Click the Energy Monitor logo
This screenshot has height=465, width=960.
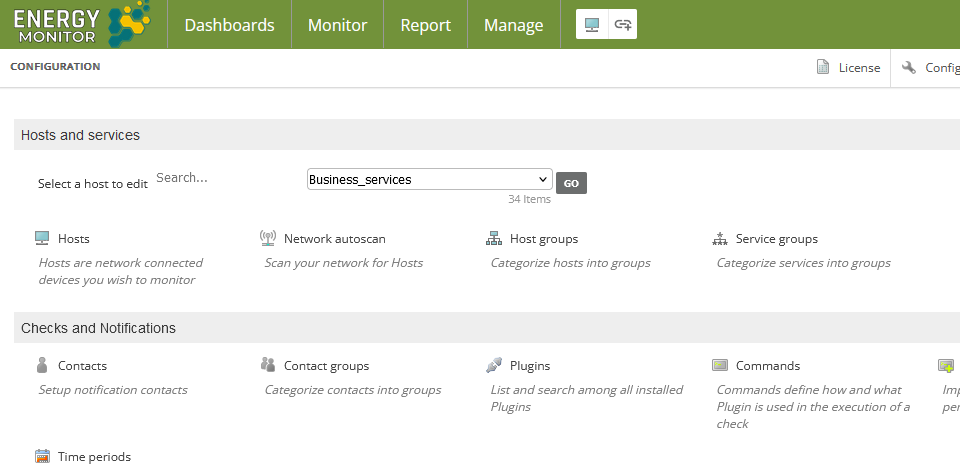[80, 24]
